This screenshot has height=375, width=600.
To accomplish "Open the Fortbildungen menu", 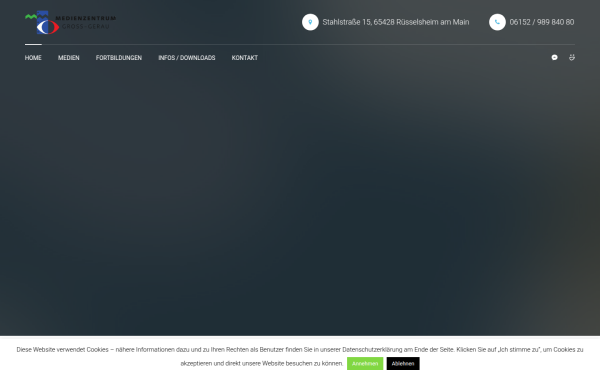I will [119, 58].
